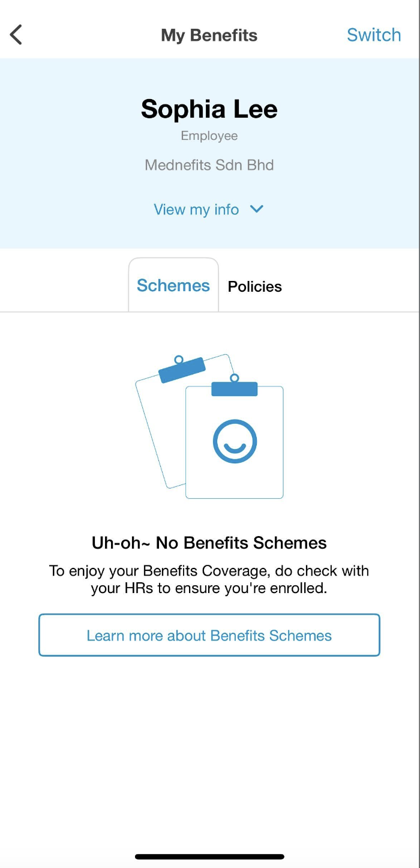Viewport: 420px width, 868px height.
Task: Click Learn more about Benefits Schemes
Action: pos(209,635)
